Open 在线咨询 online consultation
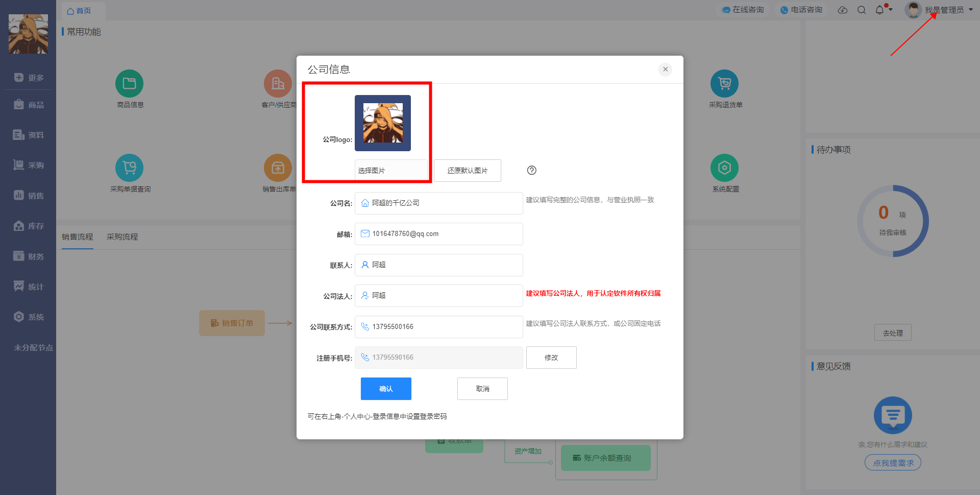Viewport: 980px width, 495px height. 743,10
